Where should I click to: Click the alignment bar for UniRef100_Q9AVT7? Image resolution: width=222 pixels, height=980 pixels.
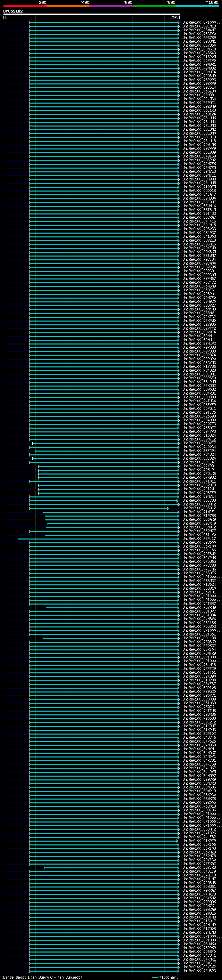[x=106, y=443]
